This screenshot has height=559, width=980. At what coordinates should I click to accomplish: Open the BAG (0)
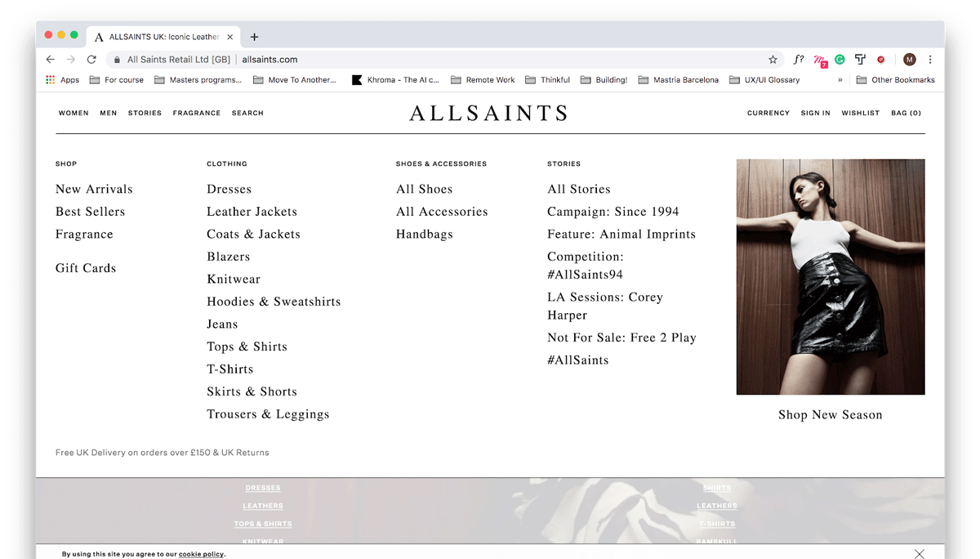point(906,113)
